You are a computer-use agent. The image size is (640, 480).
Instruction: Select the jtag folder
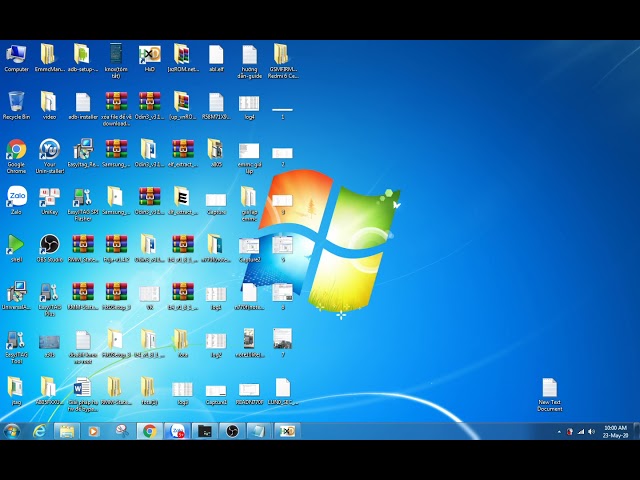pos(16,391)
